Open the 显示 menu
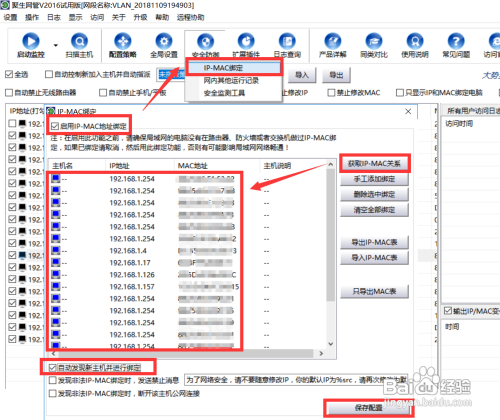This screenshot has height=420, width=500. coord(75,17)
